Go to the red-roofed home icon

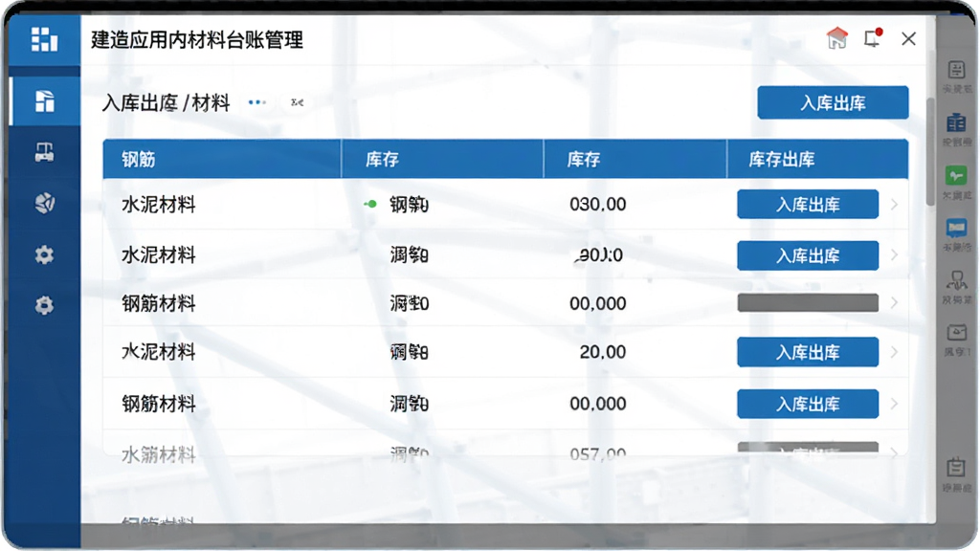point(836,38)
